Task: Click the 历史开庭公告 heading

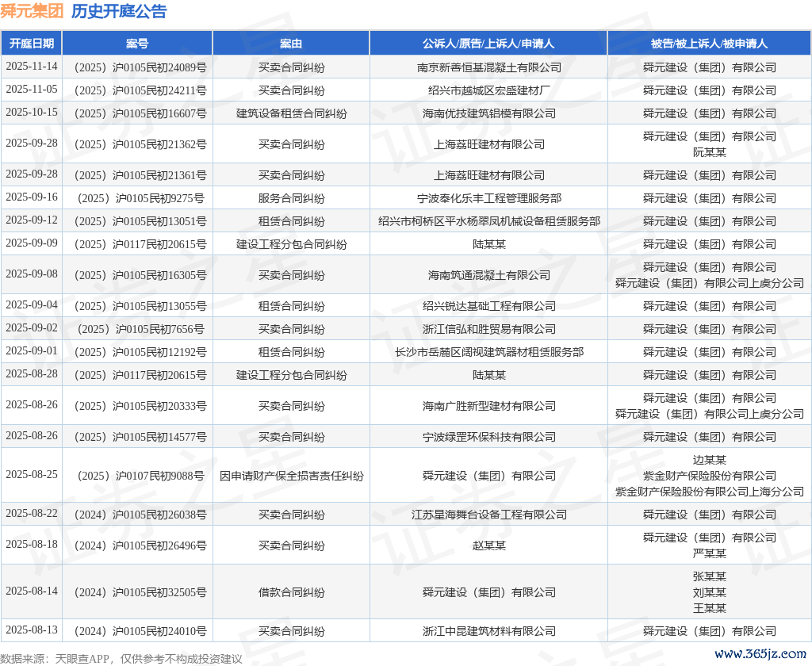Action: [119, 11]
